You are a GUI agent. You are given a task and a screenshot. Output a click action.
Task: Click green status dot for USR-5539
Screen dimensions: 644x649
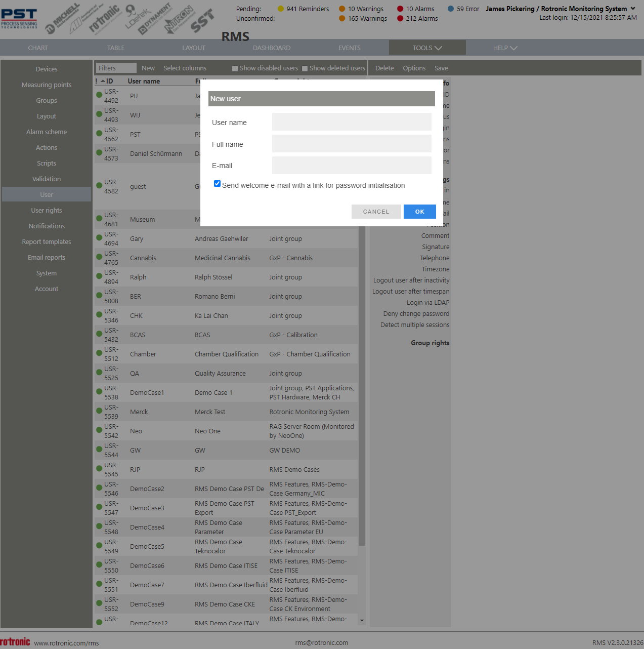click(99, 411)
